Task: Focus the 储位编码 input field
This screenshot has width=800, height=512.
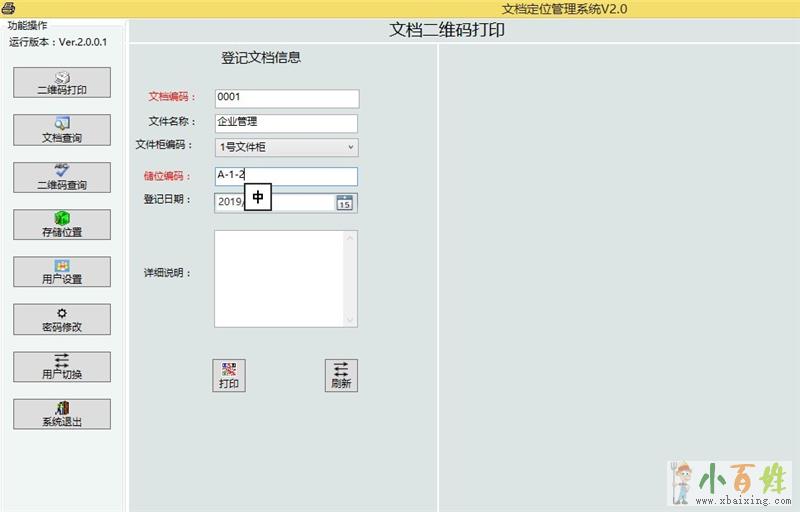Action: click(x=300, y=176)
